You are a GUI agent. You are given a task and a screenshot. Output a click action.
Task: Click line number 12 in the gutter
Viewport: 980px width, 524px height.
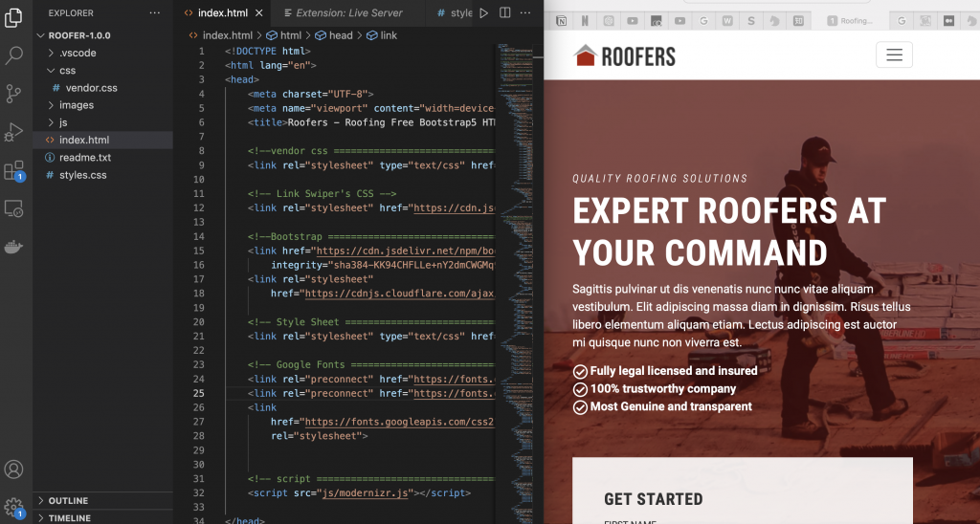pyautogui.click(x=198, y=208)
